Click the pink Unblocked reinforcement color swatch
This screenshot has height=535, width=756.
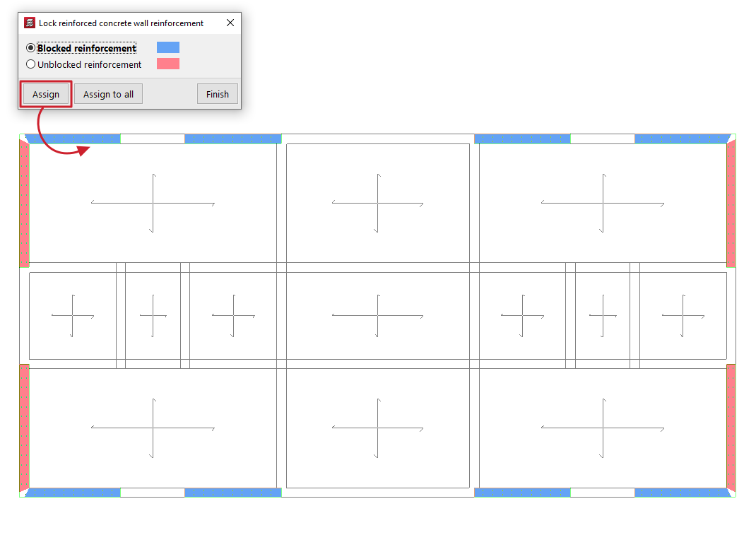click(x=168, y=64)
